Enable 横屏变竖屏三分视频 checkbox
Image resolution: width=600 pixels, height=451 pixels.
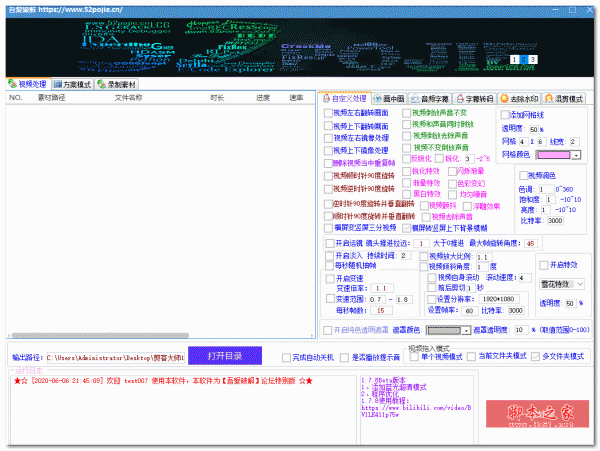[x=328, y=228]
